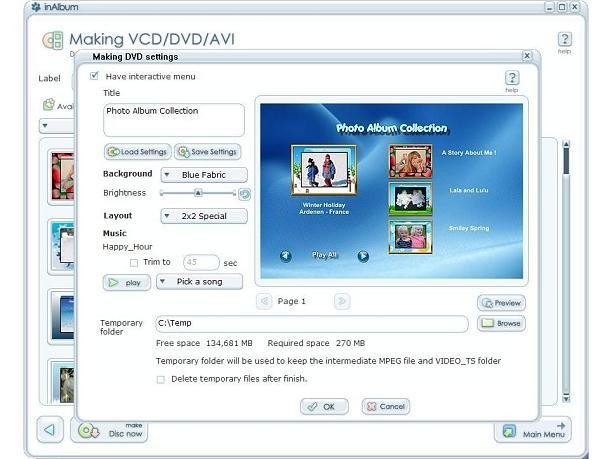Image resolution: width=612 pixels, height=459 pixels.
Task: Select fourth album thumbnail in main window list
Action: tap(62, 384)
